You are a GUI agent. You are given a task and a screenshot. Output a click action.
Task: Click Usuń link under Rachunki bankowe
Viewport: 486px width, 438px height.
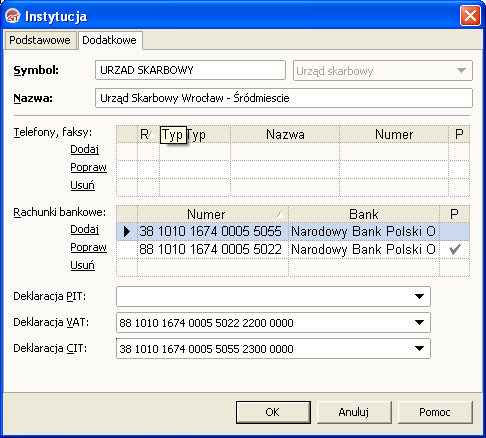(82, 265)
